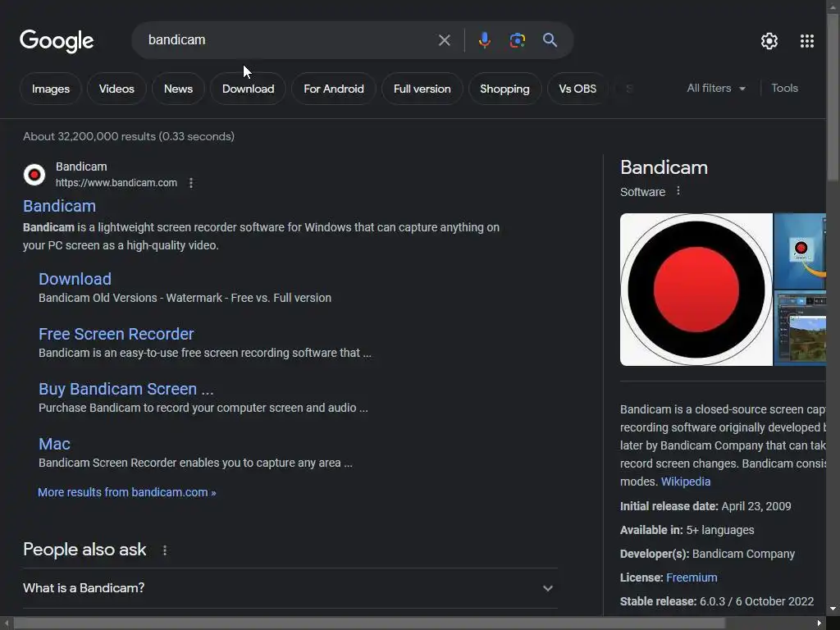Select the Download filter chip
Screen dimensions: 840x630
click(x=248, y=89)
